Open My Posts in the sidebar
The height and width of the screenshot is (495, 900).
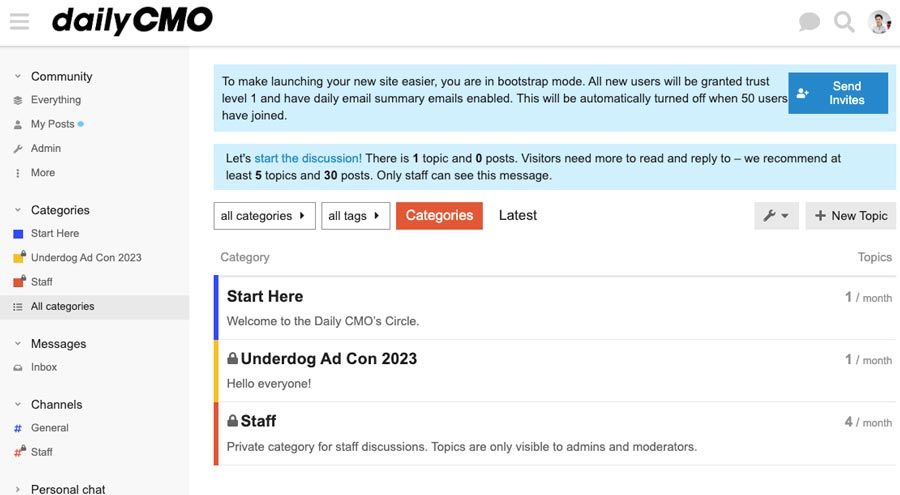coord(52,124)
